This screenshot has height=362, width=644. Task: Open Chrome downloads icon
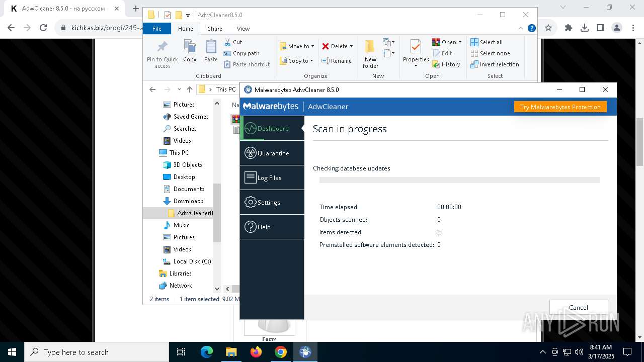click(585, 28)
